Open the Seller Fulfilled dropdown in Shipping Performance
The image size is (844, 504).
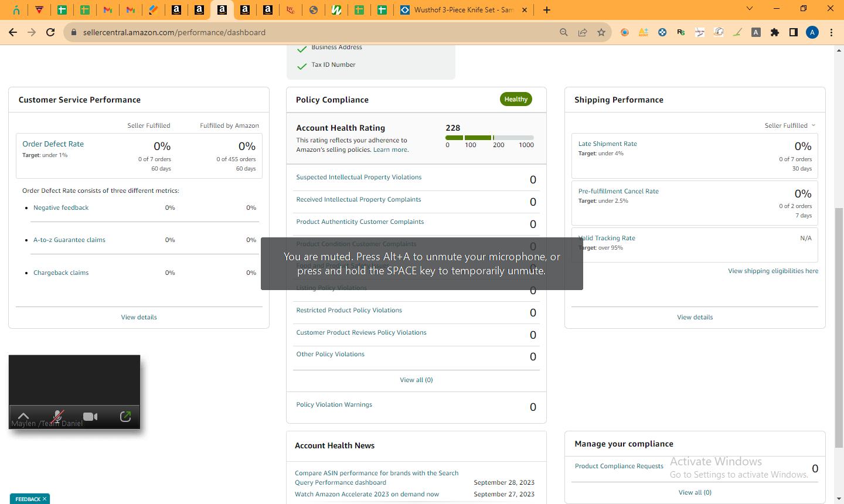(x=789, y=125)
